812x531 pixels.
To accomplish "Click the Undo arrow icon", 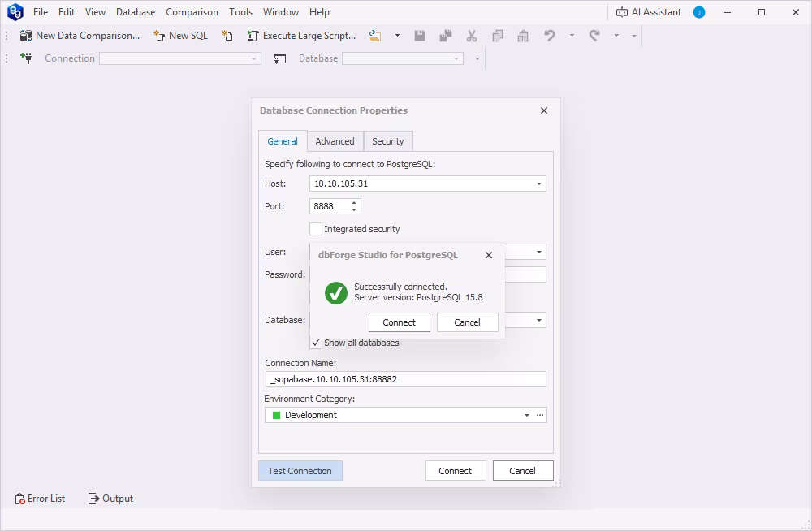I will pos(550,36).
